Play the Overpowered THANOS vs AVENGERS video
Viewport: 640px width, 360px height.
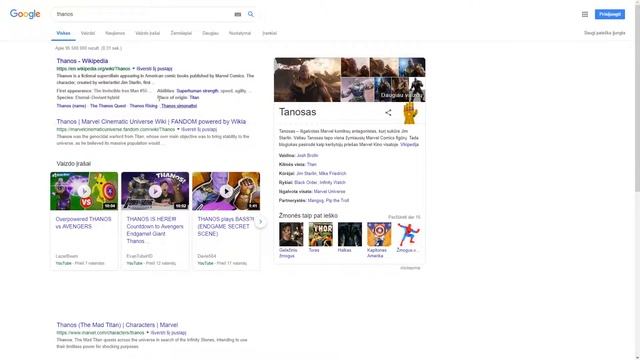pyautogui.click(x=84, y=191)
